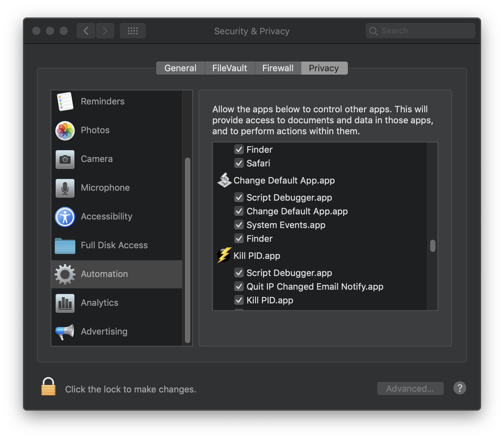Select the Microphone label
504x439 pixels.
(105, 188)
